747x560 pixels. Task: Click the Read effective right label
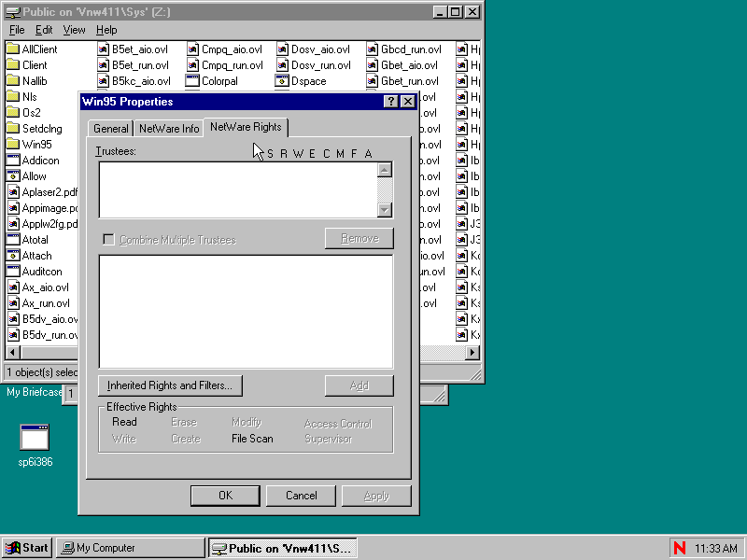[x=124, y=422]
